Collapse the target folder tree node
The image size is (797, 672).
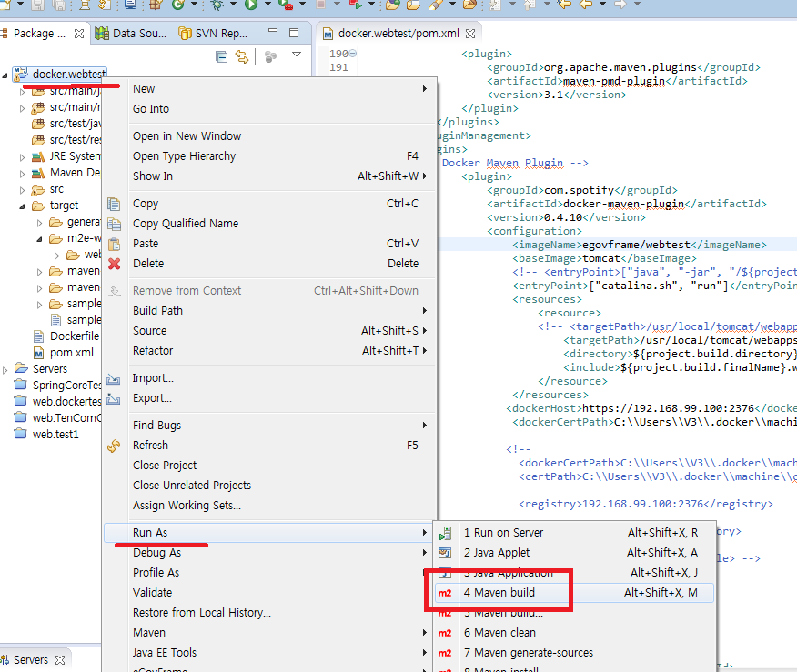(23, 206)
